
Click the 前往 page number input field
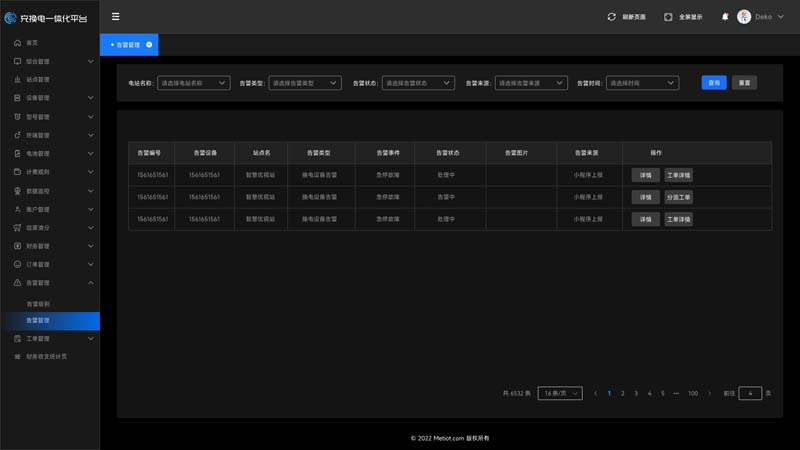pos(750,394)
